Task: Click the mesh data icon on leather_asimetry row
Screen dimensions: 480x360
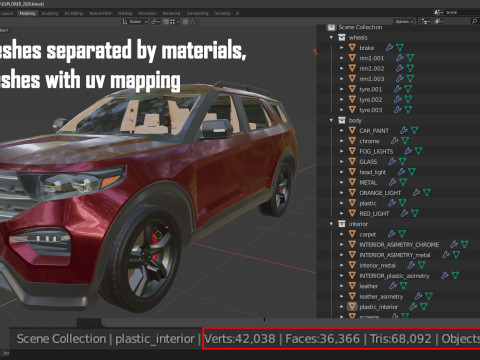Action: coord(429,296)
